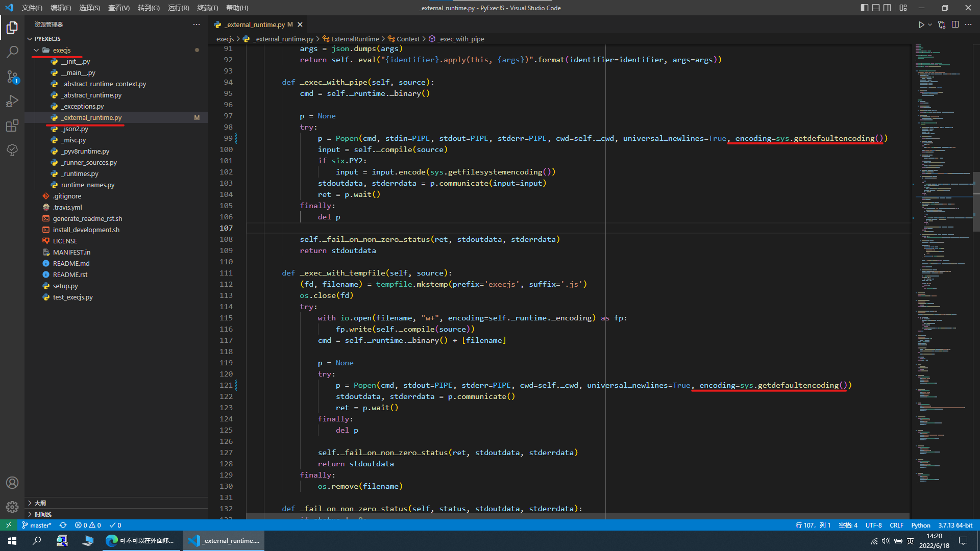This screenshot has width=980, height=551.
Task: Expand the 大纲 outline section
Action: 116,503
